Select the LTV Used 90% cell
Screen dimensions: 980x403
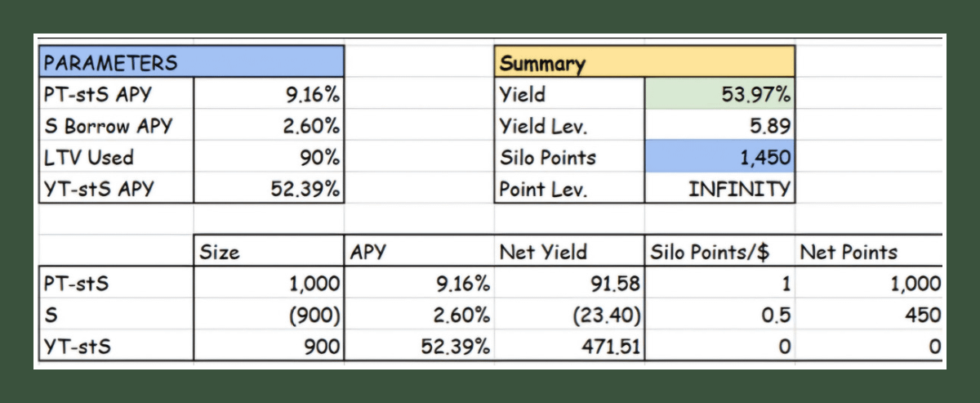(x=268, y=157)
